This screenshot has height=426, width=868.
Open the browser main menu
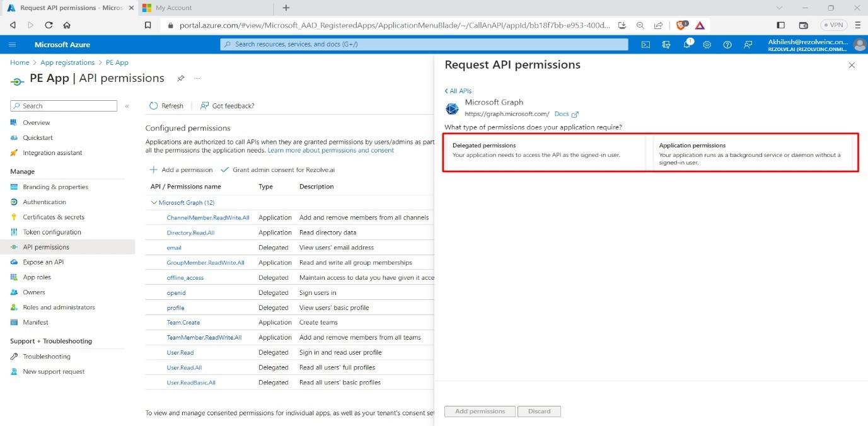click(858, 25)
